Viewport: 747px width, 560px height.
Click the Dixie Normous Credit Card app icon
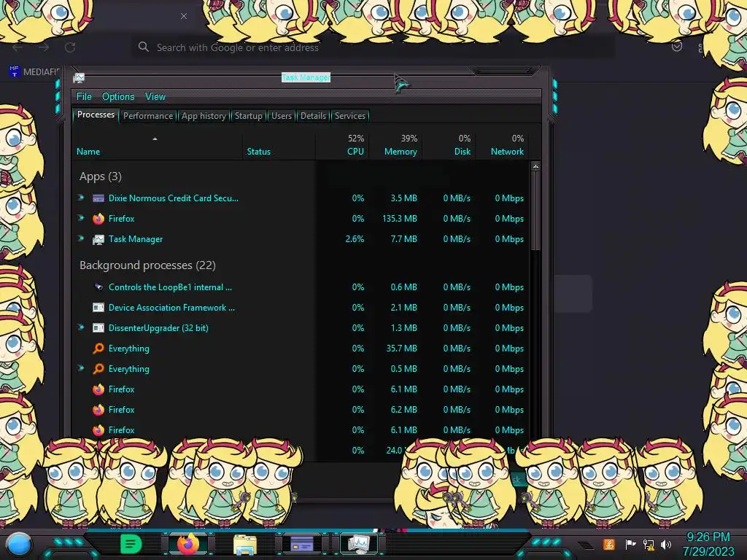click(x=98, y=198)
